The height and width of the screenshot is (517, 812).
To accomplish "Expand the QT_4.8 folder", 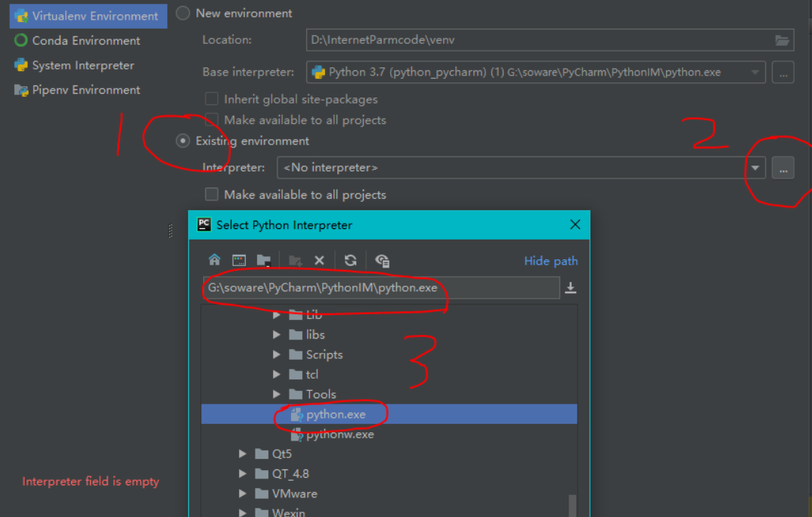I will tap(243, 473).
